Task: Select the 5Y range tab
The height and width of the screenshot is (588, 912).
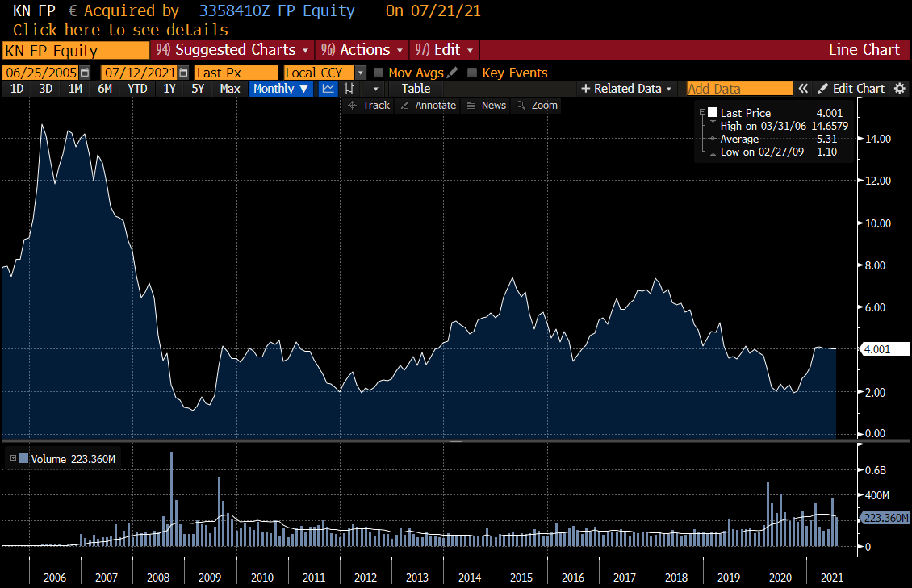Action: tap(198, 88)
